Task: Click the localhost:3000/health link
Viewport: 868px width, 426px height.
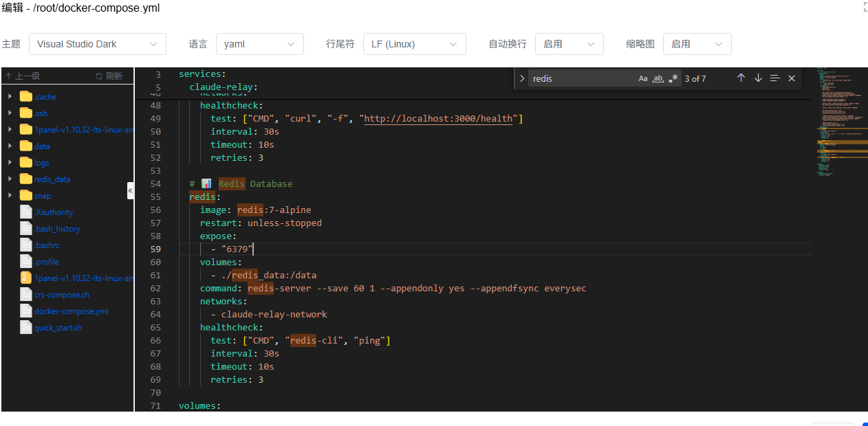Action: tap(439, 119)
